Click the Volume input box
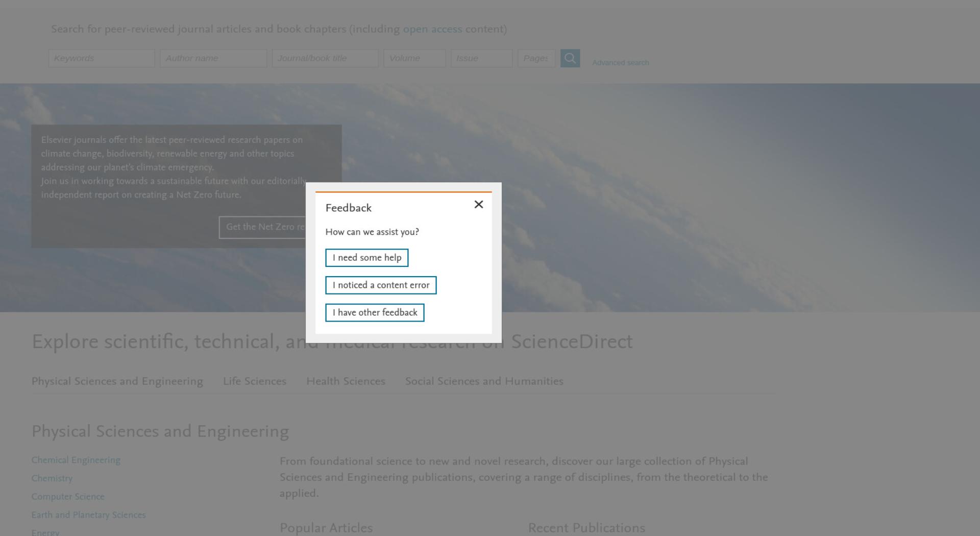Viewport: 980px width, 536px height. (x=414, y=58)
